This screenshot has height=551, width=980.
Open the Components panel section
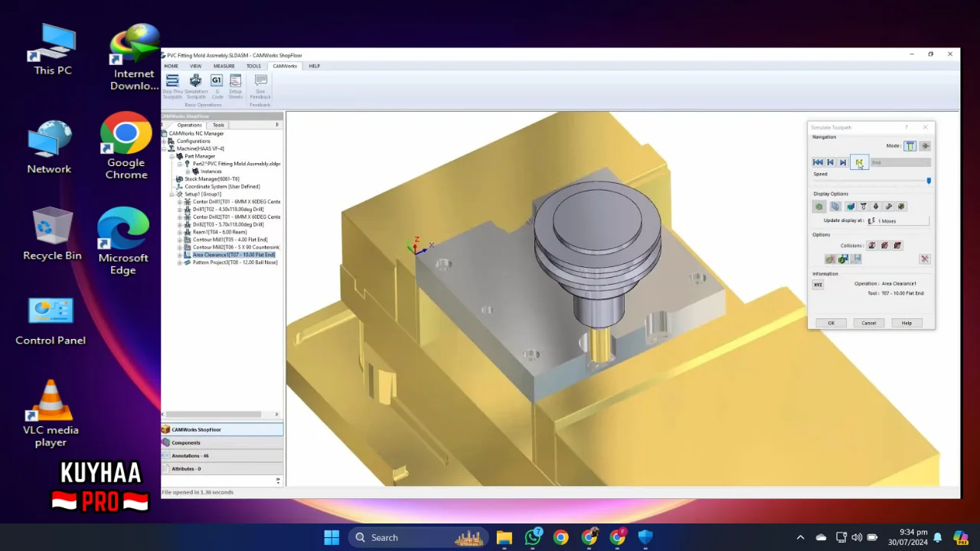(x=222, y=442)
